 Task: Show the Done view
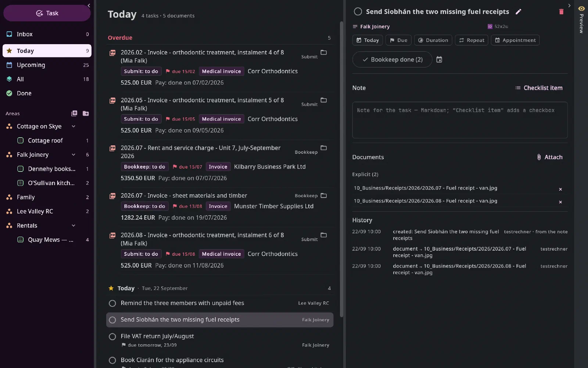pyautogui.click(x=47, y=93)
